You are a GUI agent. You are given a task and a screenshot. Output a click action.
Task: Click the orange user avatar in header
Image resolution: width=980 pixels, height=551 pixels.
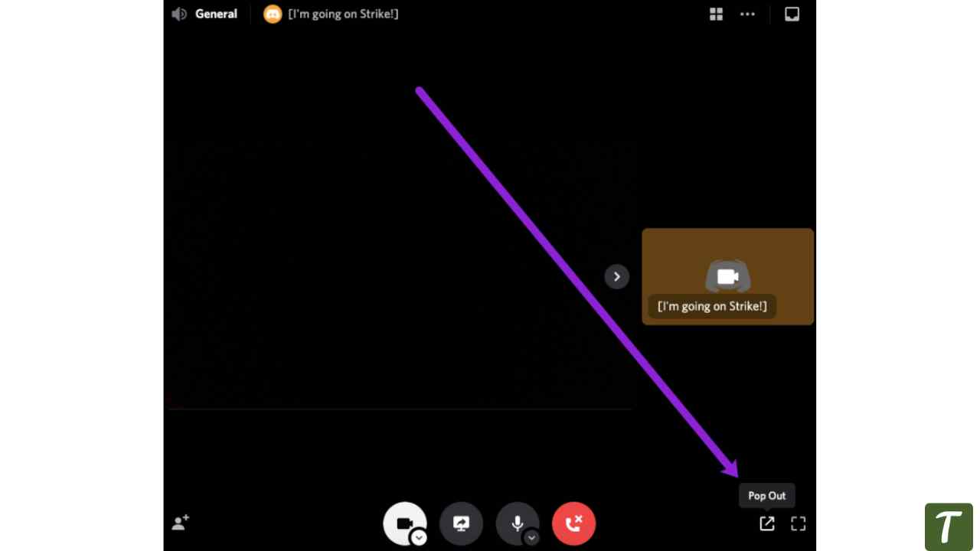click(273, 14)
